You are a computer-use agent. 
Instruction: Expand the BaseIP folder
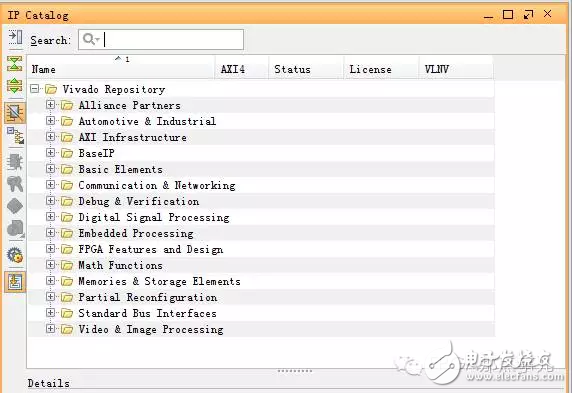pyautogui.click(x=51, y=153)
